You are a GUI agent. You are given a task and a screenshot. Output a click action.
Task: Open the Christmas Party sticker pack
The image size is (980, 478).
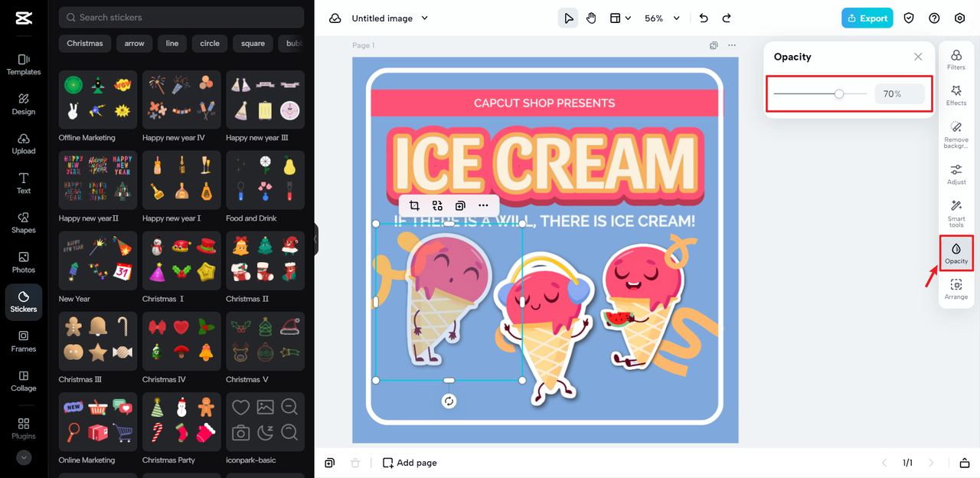pyautogui.click(x=181, y=429)
